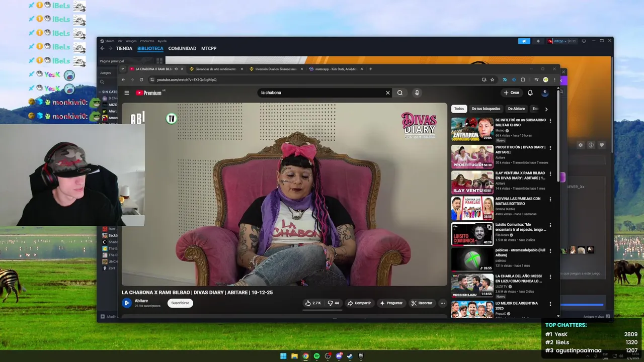Image resolution: width=644 pixels, height=362 pixels.
Task: Select the Todos filter chip
Action: point(459,109)
